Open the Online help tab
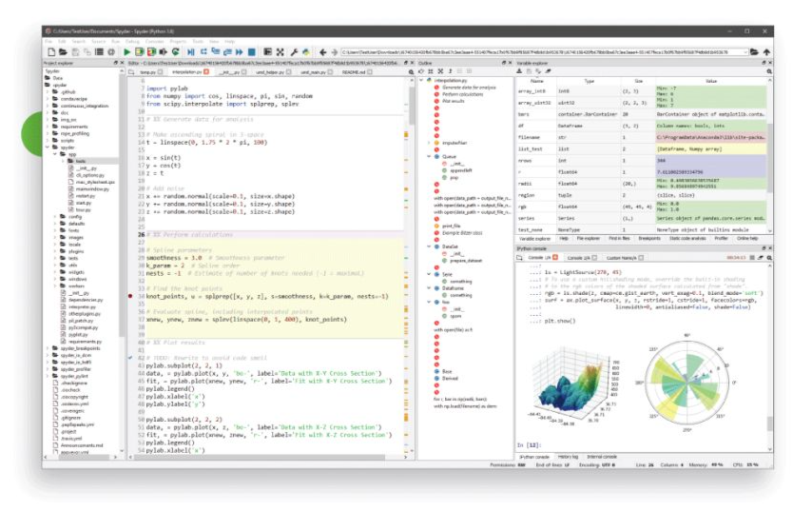 coord(746,238)
